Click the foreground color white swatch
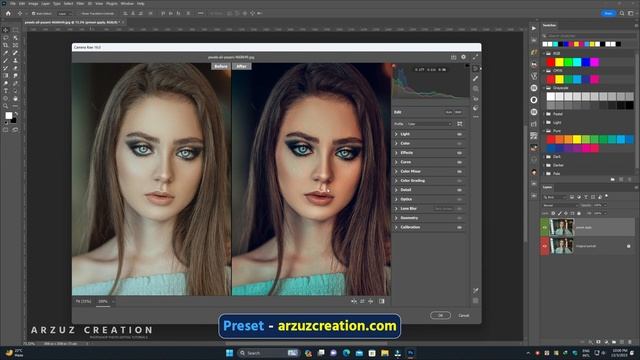The image size is (640, 360). pyautogui.click(x=9, y=116)
